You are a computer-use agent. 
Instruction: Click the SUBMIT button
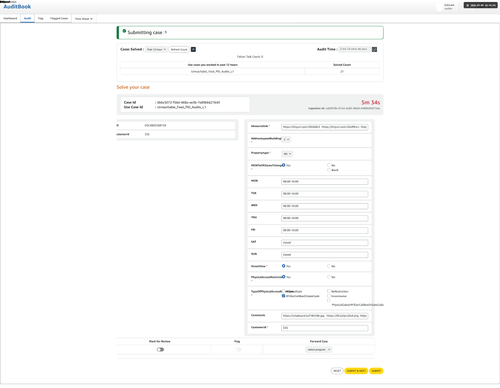(x=376, y=371)
